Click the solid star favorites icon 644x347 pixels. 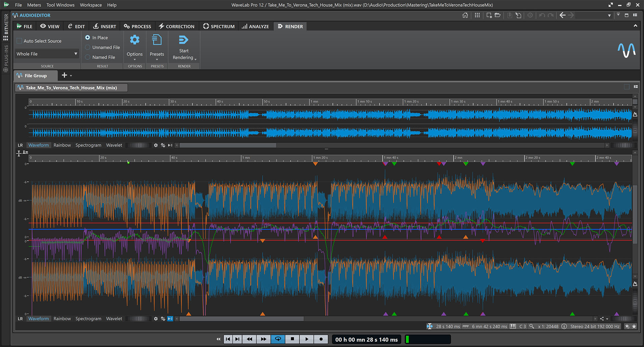point(634,326)
